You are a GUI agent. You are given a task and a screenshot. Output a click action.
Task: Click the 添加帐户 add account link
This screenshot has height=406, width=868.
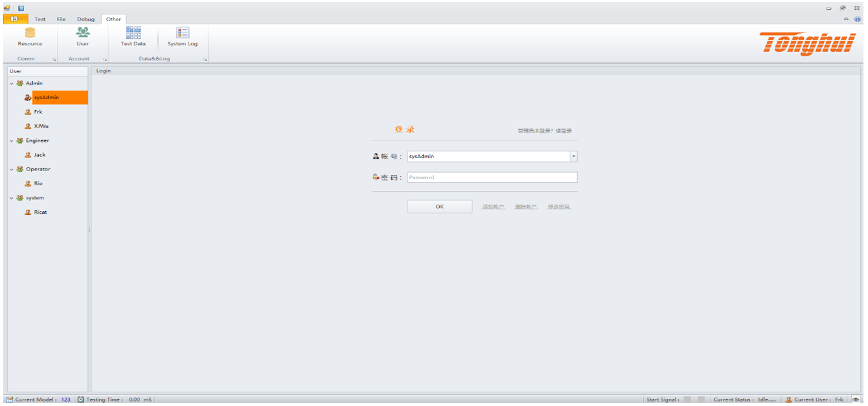(x=493, y=207)
